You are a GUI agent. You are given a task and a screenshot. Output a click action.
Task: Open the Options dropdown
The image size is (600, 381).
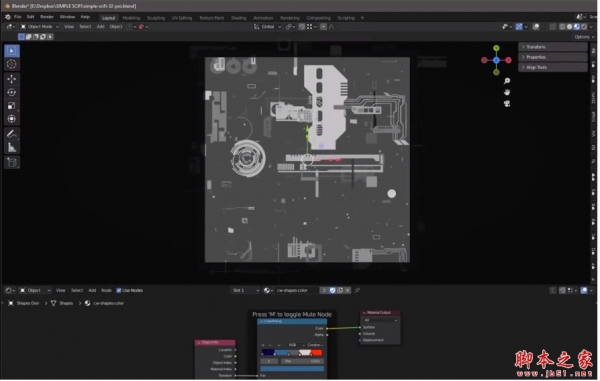click(x=584, y=37)
